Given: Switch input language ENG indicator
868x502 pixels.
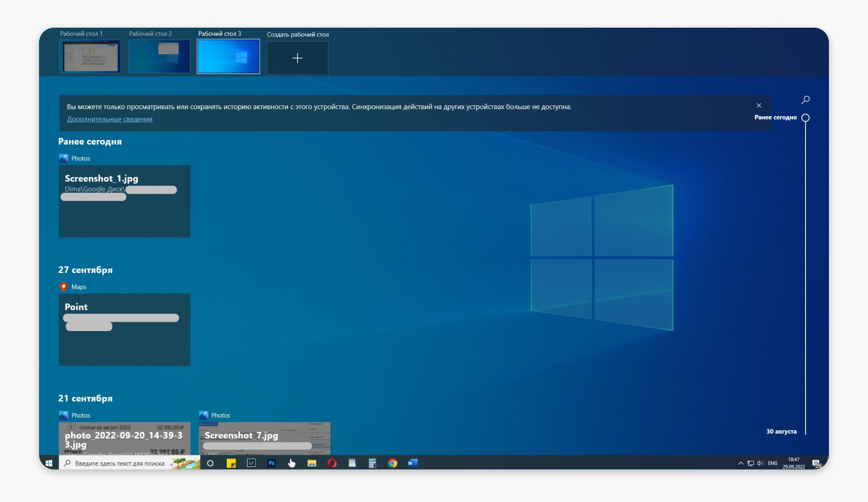Looking at the screenshot, I should 773,463.
